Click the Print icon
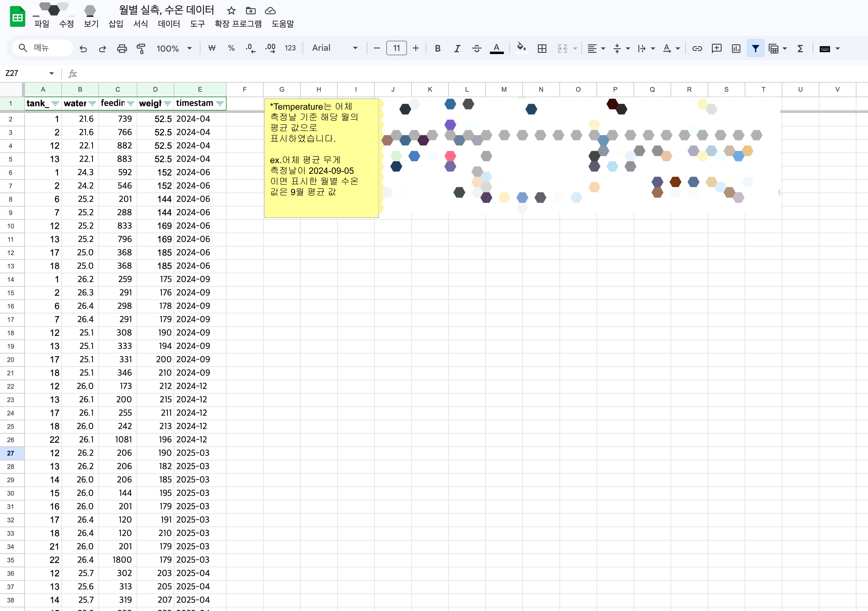868x611 pixels. tap(122, 48)
